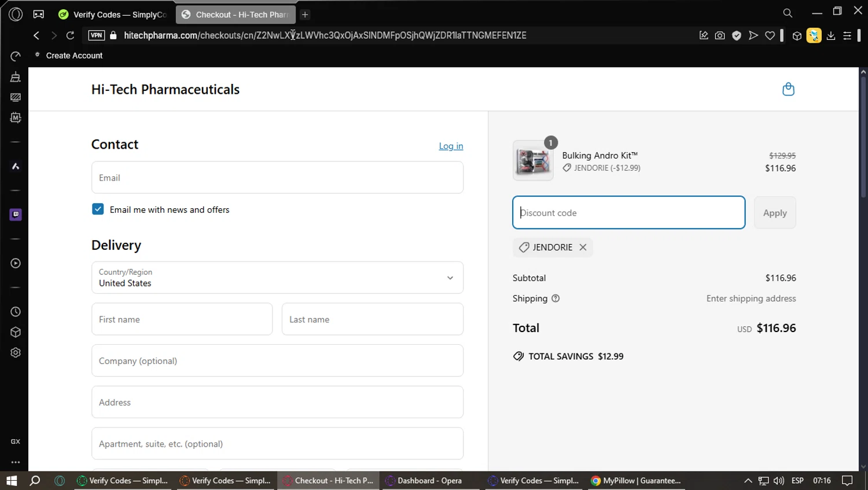Screen dimensions: 868x490
Task: Go back to previous page
Action: [36, 35]
